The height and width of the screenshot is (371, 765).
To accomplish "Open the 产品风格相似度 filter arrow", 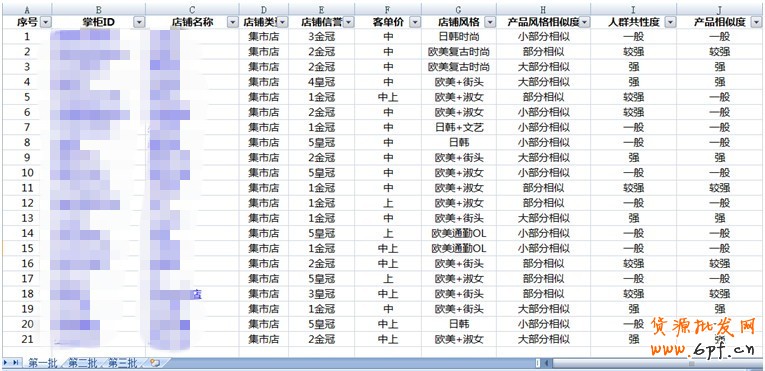I will pos(584,22).
